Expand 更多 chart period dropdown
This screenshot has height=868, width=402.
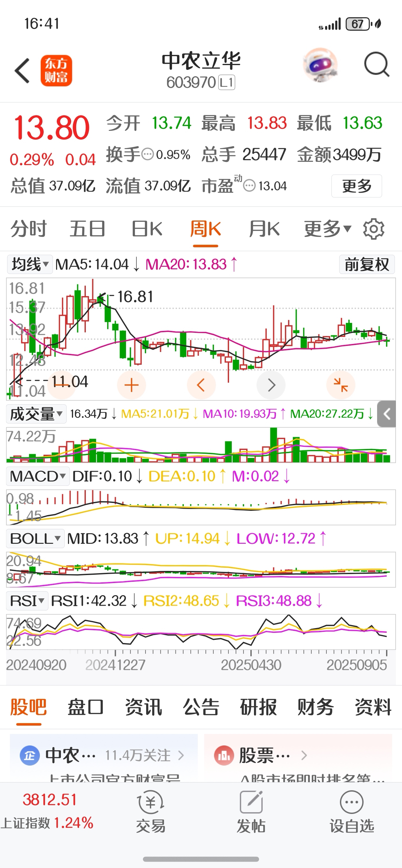pos(328,229)
